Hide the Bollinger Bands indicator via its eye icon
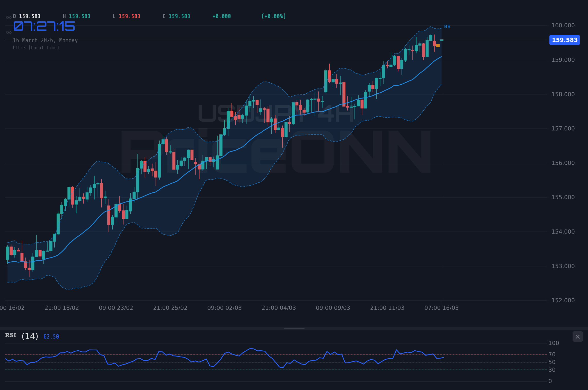Viewport: 588px width, 390px height. 8,32
